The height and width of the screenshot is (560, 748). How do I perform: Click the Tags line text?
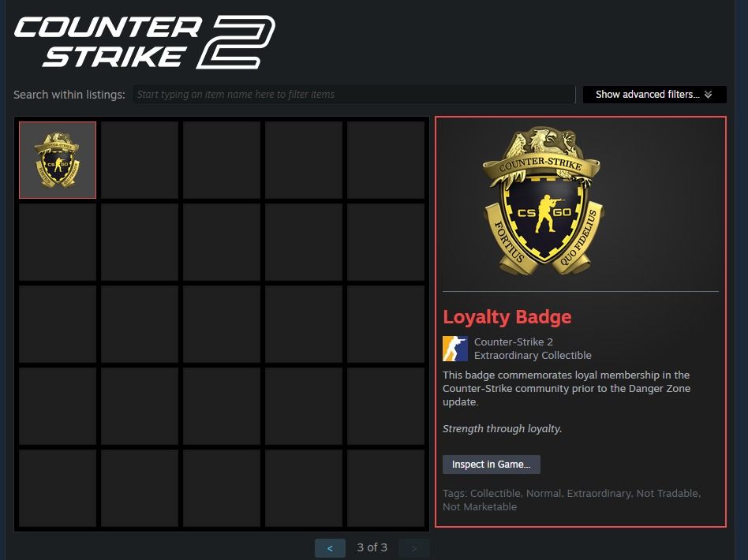[571, 500]
